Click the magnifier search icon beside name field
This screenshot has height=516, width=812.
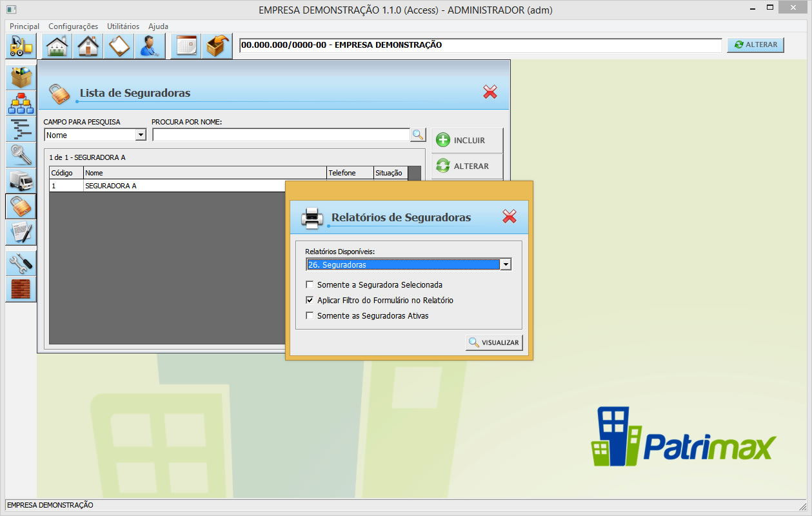(418, 135)
